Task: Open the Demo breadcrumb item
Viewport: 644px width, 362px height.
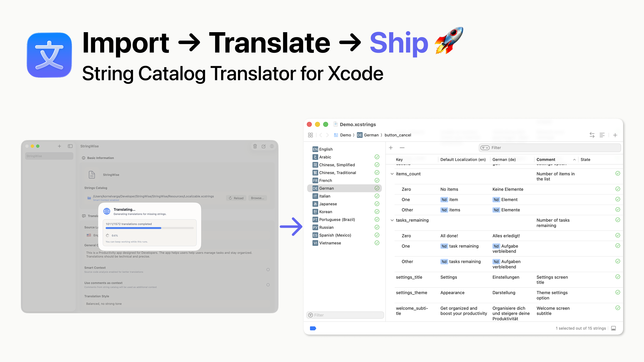Action: pyautogui.click(x=342, y=135)
